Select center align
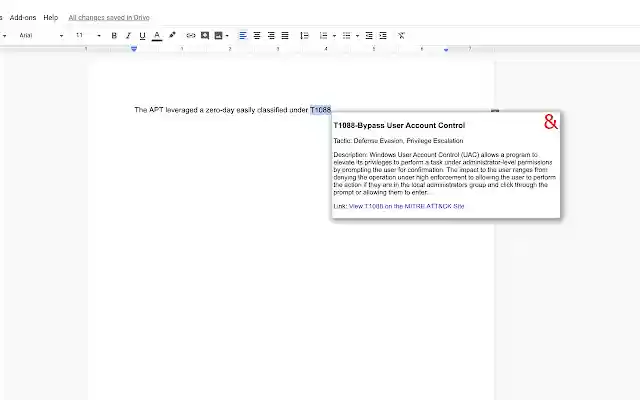Viewport: 640px width, 400px height. 257,36
